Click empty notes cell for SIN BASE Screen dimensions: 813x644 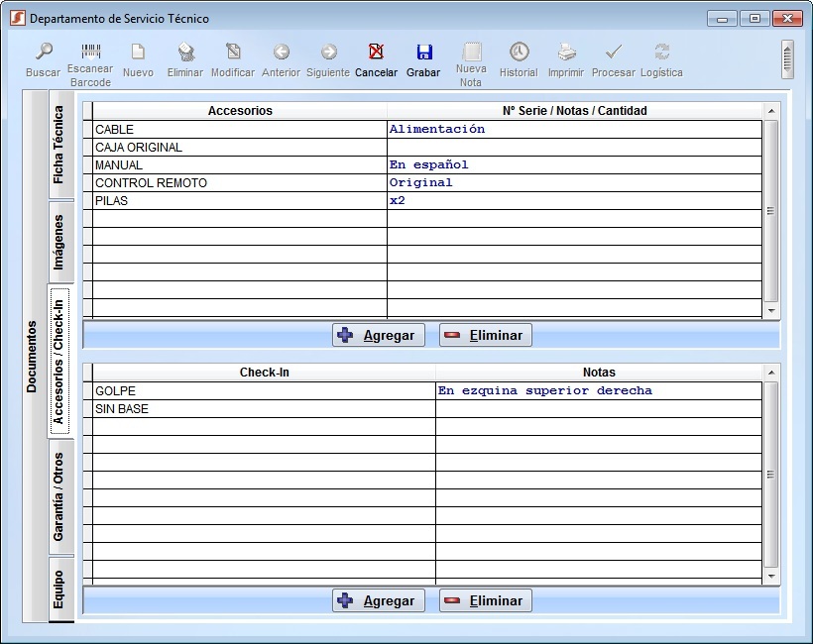point(599,409)
